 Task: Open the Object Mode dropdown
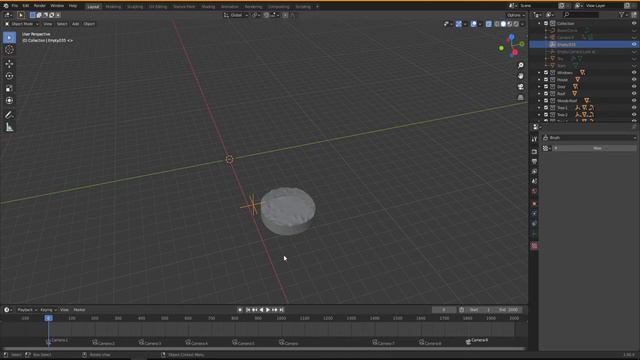[22, 24]
